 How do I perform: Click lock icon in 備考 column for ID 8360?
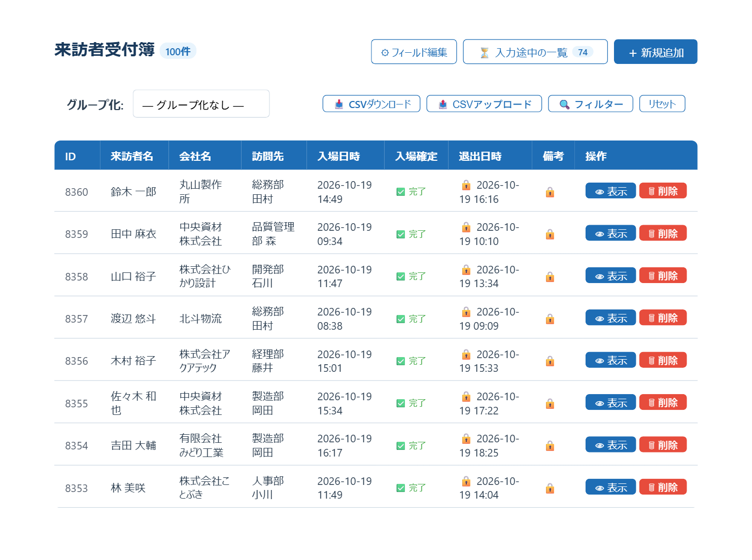click(x=550, y=192)
